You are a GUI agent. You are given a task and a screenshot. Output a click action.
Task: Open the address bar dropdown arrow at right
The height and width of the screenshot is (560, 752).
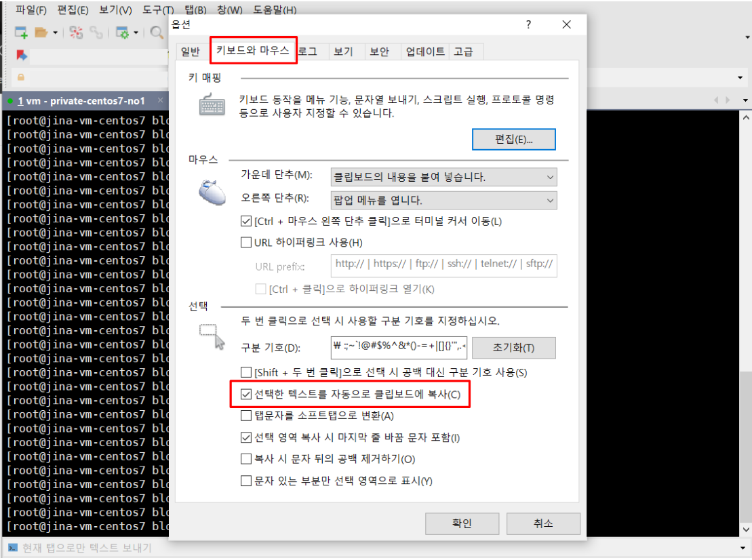coord(740,78)
